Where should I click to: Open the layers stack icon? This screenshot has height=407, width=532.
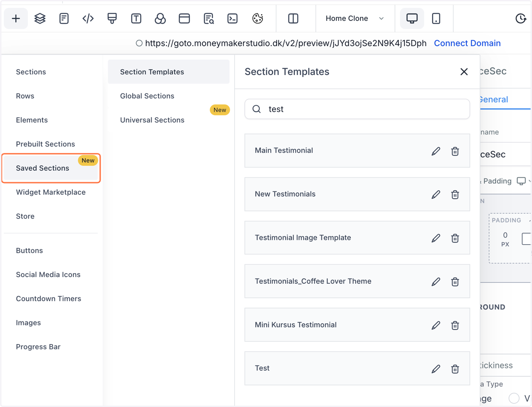click(40, 18)
